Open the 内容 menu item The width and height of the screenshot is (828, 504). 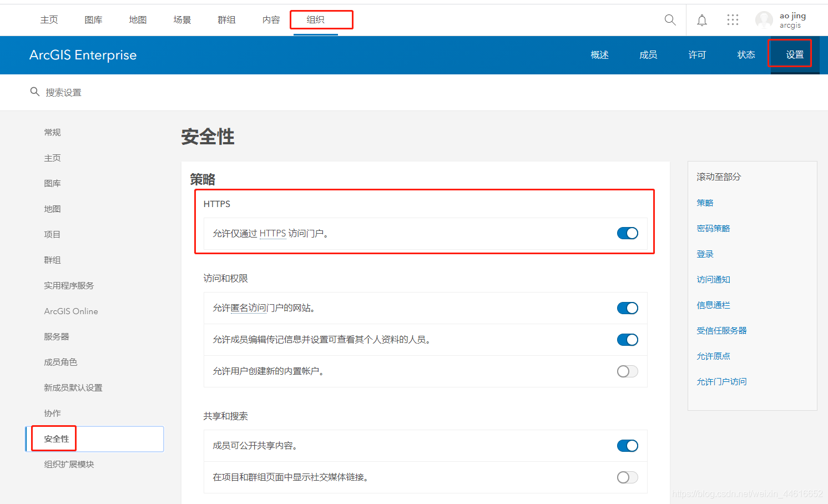coord(271,20)
